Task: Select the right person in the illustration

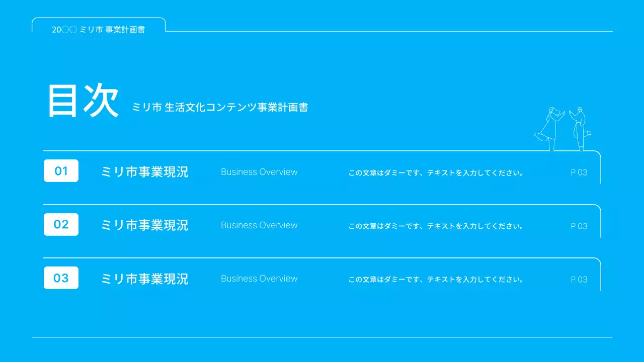Action: [x=580, y=129]
